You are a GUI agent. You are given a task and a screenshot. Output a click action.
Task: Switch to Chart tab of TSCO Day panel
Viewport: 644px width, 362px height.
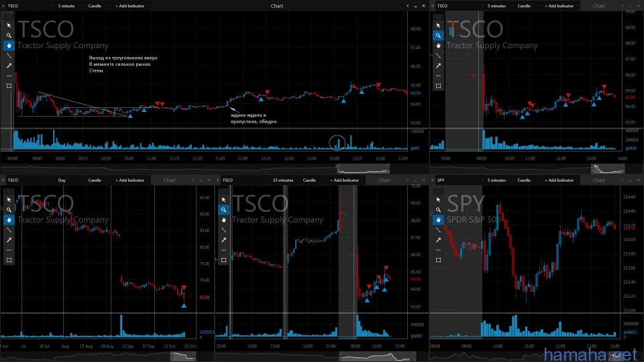point(170,180)
